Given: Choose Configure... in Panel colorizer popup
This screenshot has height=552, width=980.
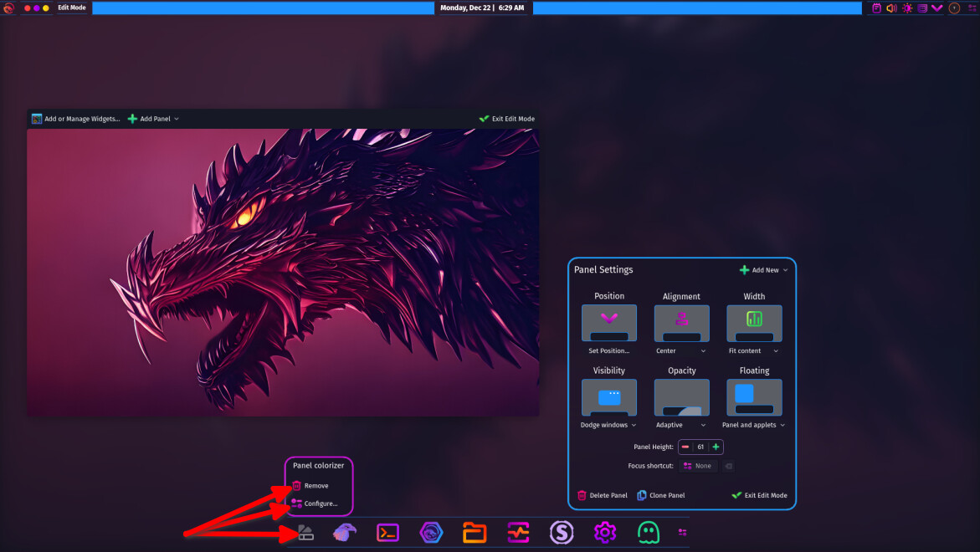Looking at the screenshot, I should (x=320, y=503).
